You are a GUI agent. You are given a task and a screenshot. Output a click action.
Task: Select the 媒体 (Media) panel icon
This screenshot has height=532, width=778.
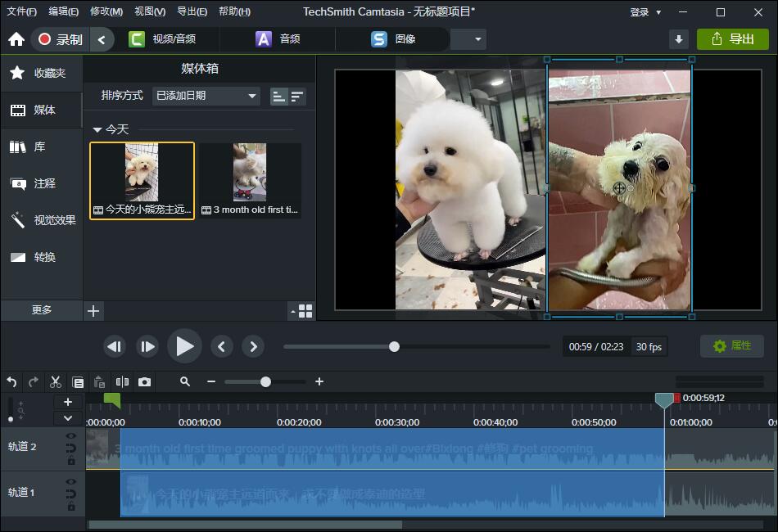coord(30,110)
